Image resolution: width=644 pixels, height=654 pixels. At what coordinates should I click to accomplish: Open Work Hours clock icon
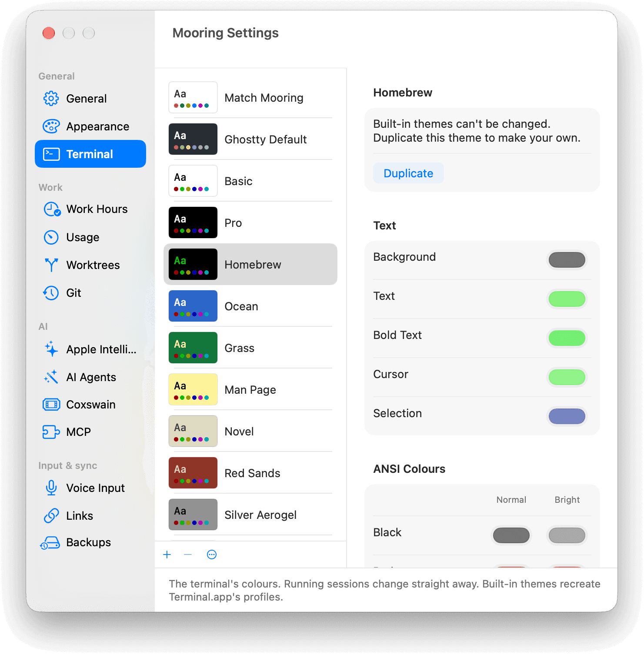click(52, 209)
